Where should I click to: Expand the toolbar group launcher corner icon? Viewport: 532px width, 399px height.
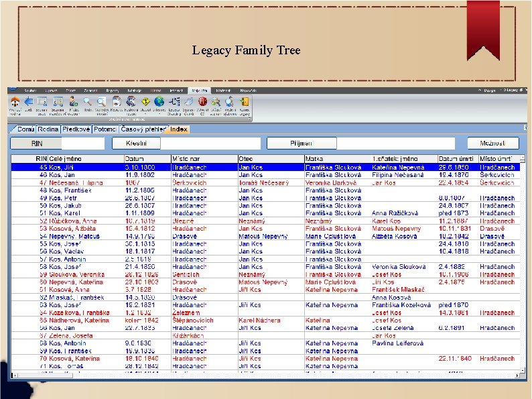point(249,119)
